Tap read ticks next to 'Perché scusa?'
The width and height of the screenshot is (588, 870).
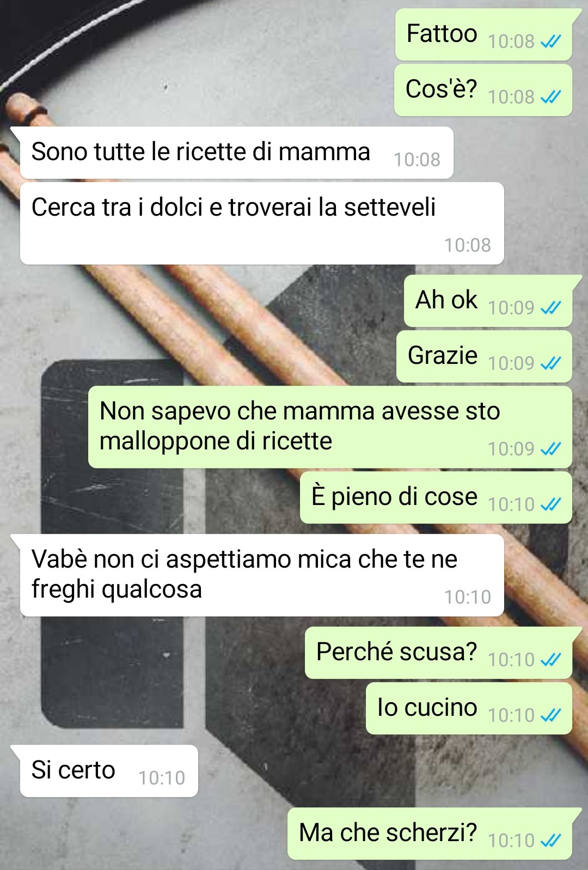pos(551,660)
